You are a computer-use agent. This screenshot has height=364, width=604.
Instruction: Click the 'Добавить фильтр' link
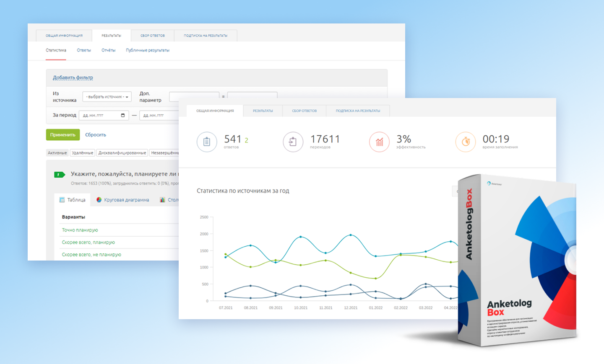pos(73,77)
